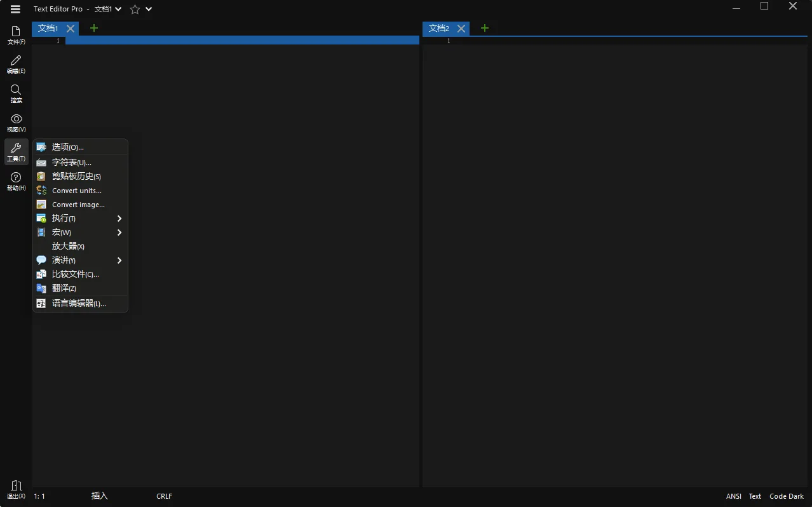Click the Text highlighter status entry

[755, 496]
